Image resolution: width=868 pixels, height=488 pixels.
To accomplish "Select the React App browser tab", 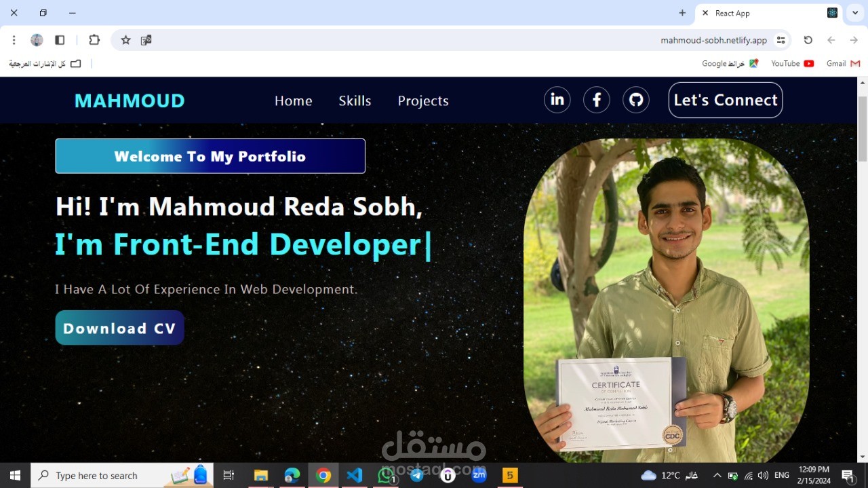I will pyautogui.click(x=770, y=13).
